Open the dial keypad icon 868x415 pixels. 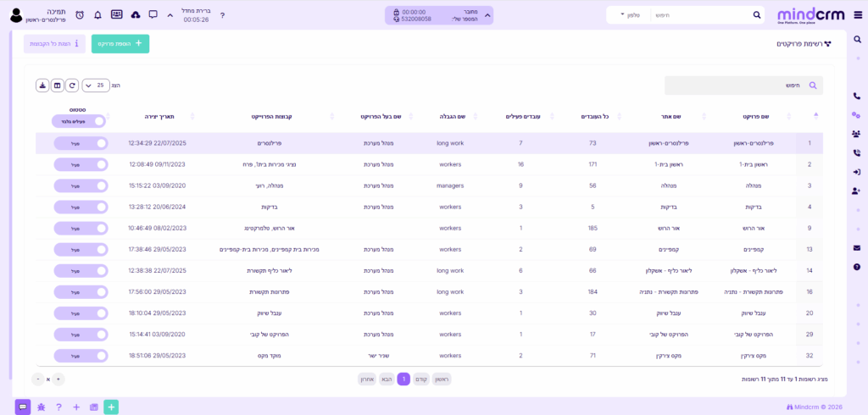(x=117, y=15)
